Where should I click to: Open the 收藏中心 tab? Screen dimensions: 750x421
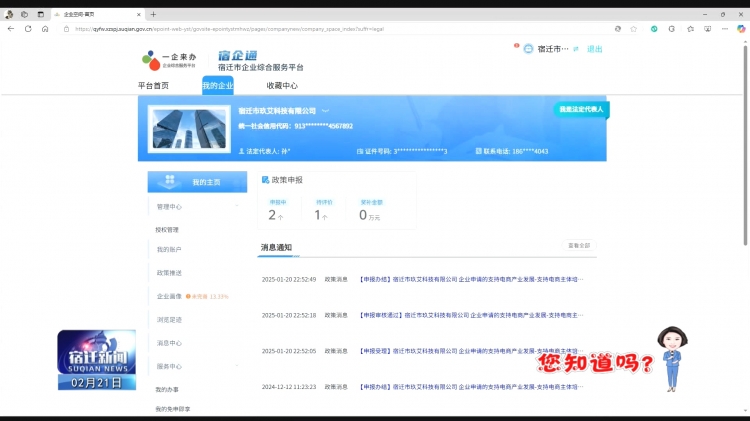282,86
